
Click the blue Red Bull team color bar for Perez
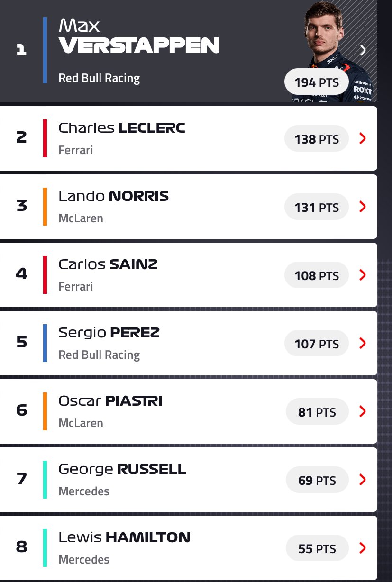point(45,343)
